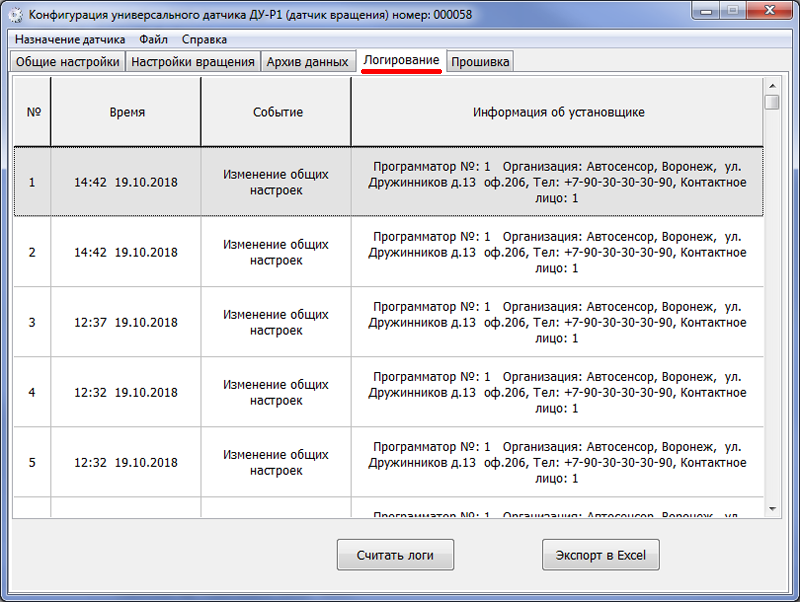Click the event cell in log row 2
This screenshot has height=602, width=800.
[x=276, y=252]
